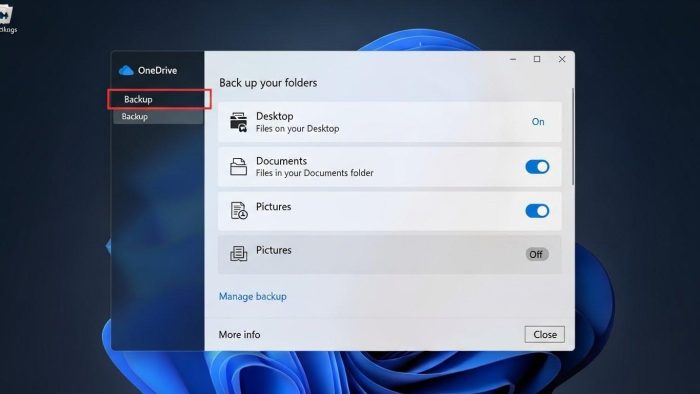This screenshot has width=700, height=394.
Task: Minimize the OneDrive window
Action: click(513, 59)
